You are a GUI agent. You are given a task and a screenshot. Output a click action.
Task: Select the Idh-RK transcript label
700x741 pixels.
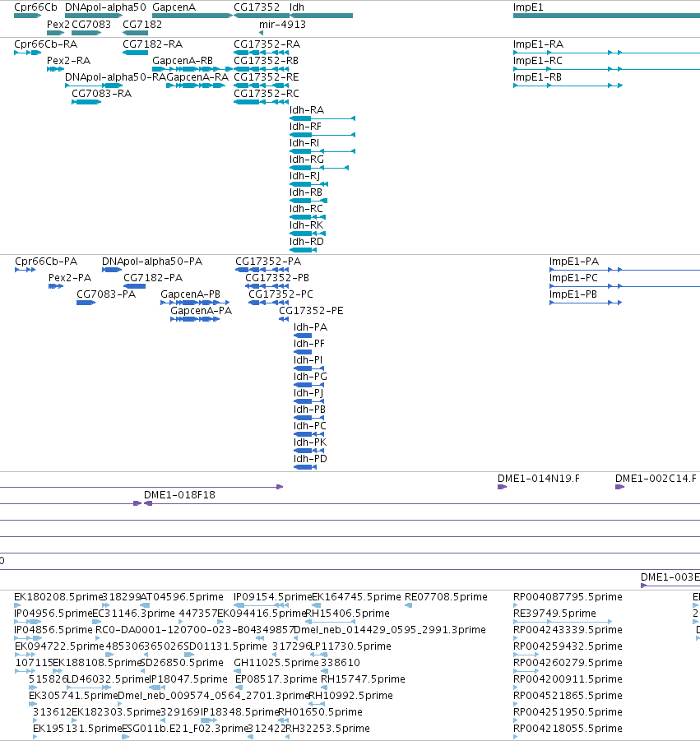(307, 225)
